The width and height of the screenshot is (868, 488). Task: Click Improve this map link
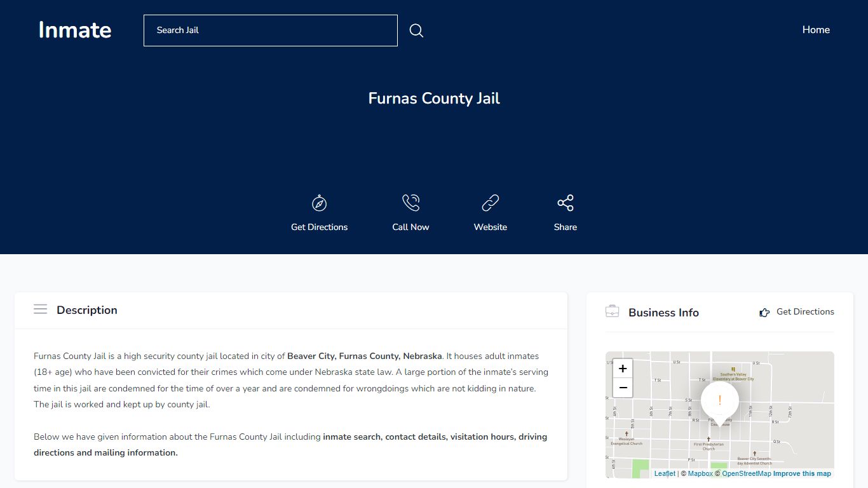(x=802, y=473)
